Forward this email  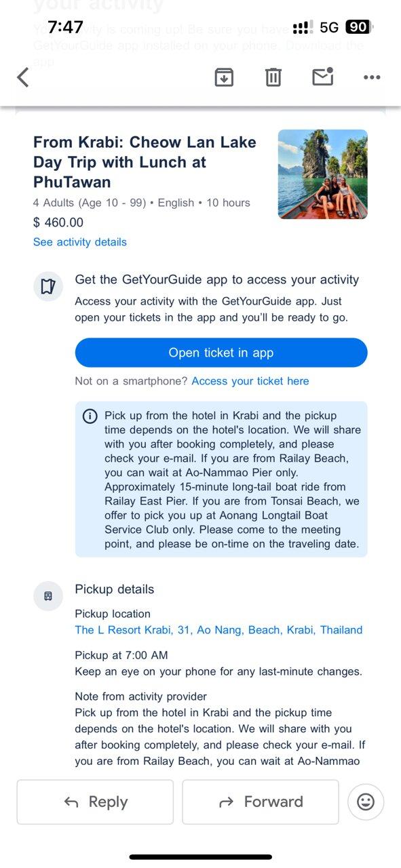tap(261, 802)
